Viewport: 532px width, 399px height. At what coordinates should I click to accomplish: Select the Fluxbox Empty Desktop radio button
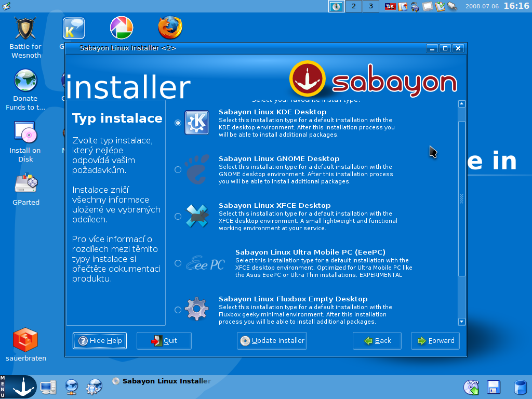(x=178, y=310)
